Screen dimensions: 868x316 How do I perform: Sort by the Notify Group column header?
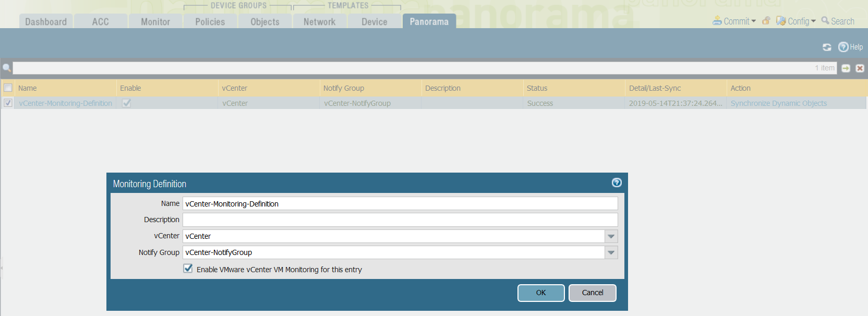(370, 88)
